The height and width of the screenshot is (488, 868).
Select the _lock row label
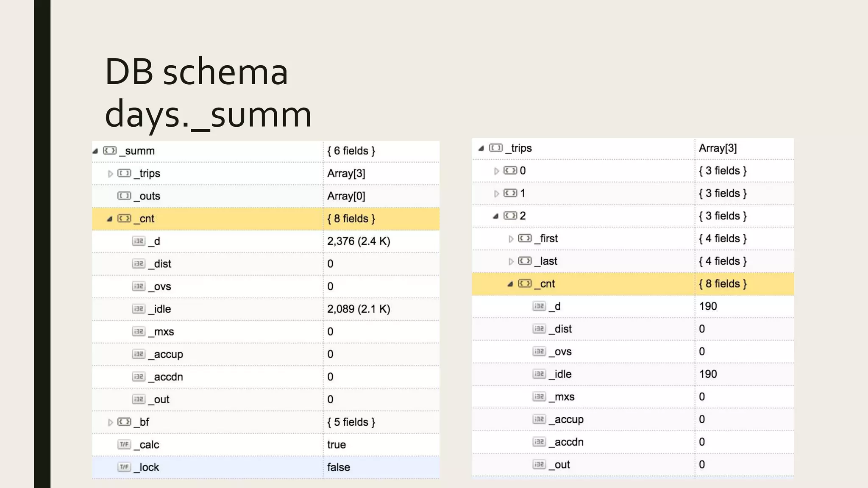pos(147,467)
